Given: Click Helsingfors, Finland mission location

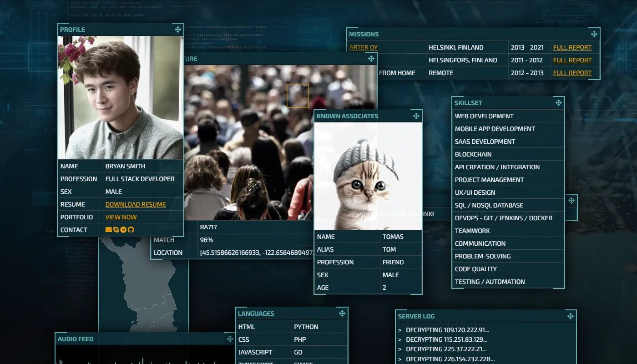Looking at the screenshot, I should pos(463,60).
